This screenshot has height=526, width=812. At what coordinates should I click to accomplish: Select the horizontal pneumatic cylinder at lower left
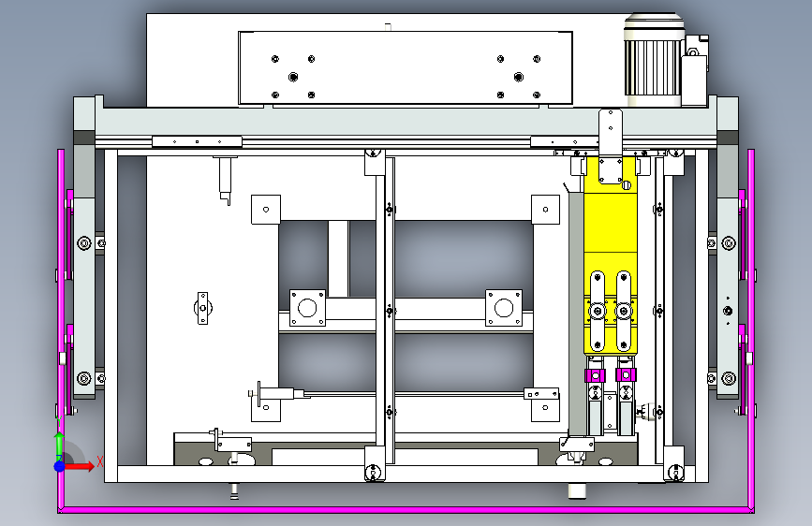pos(278,395)
